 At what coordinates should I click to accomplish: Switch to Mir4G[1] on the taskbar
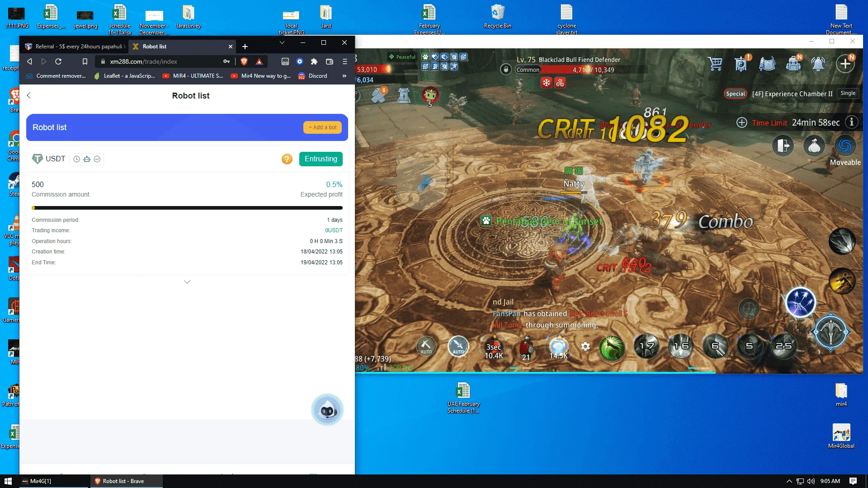53,481
